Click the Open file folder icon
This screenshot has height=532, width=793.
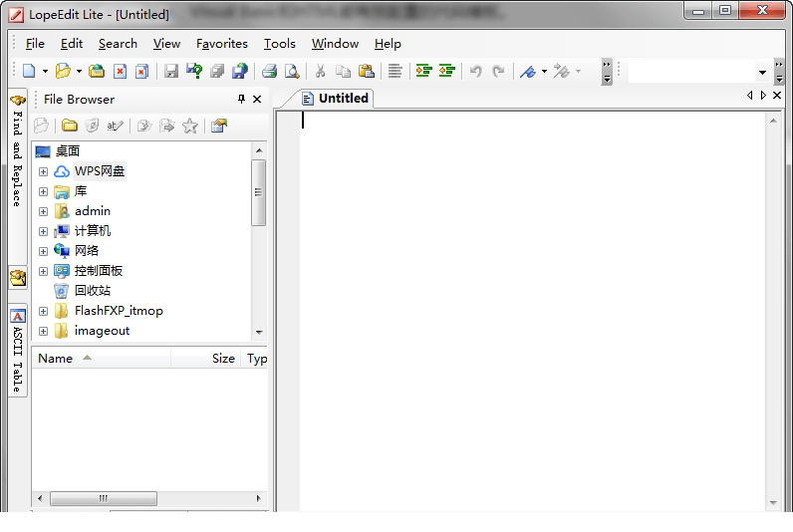(x=63, y=72)
